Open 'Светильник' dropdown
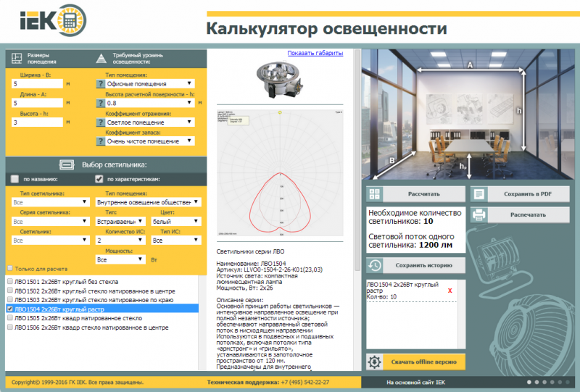The height and width of the screenshot is (392, 580). [50, 241]
